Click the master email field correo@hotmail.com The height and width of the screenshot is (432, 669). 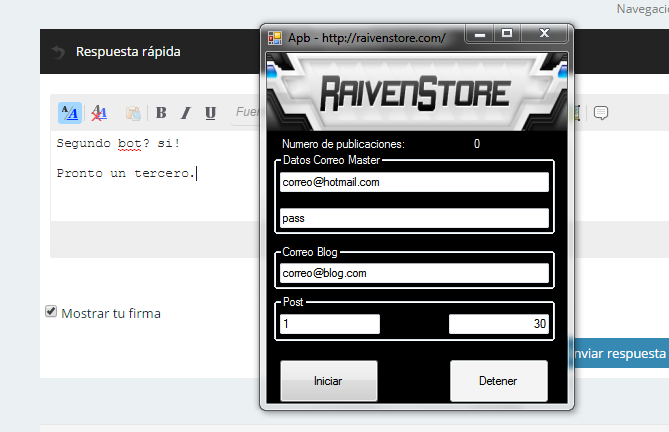point(414,182)
